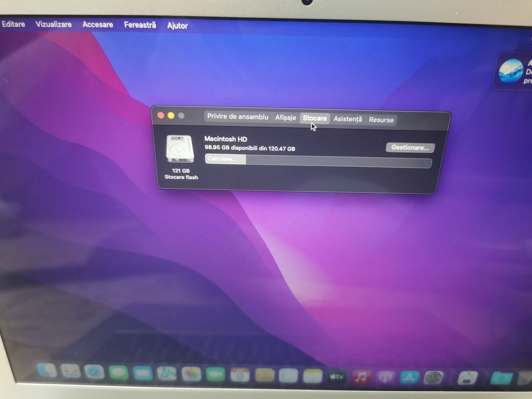Open the Fereastră menu

[x=140, y=25]
